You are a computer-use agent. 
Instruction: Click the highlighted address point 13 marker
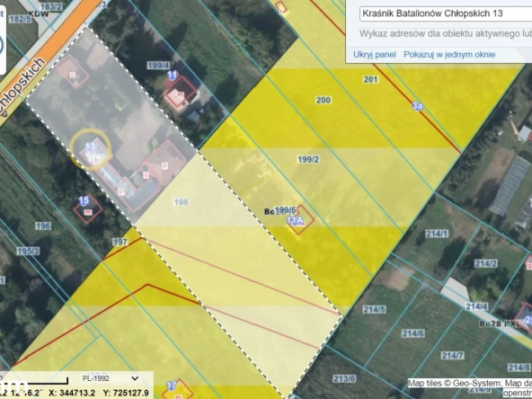tap(90, 148)
